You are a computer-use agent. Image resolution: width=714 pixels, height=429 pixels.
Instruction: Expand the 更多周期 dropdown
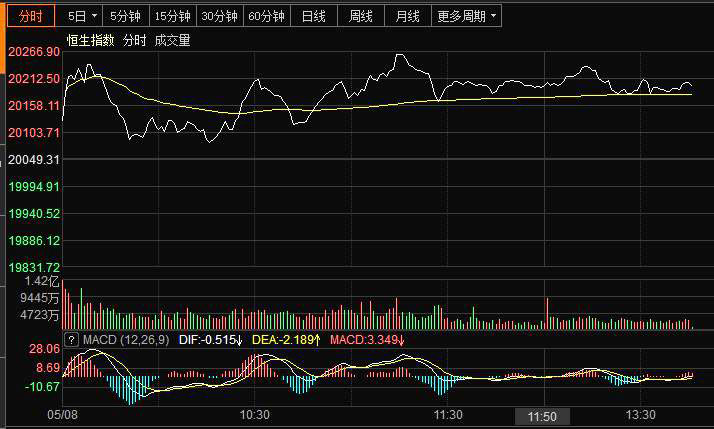click(466, 16)
